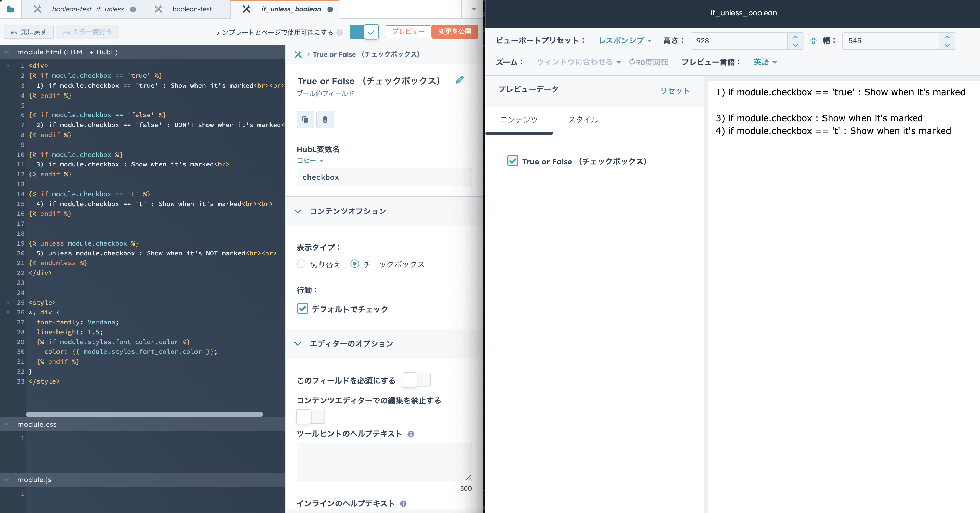The width and height of the screenshot is (980, 513).
Task: Switch to the boolean-test tab
Action: tap(192, 9)
